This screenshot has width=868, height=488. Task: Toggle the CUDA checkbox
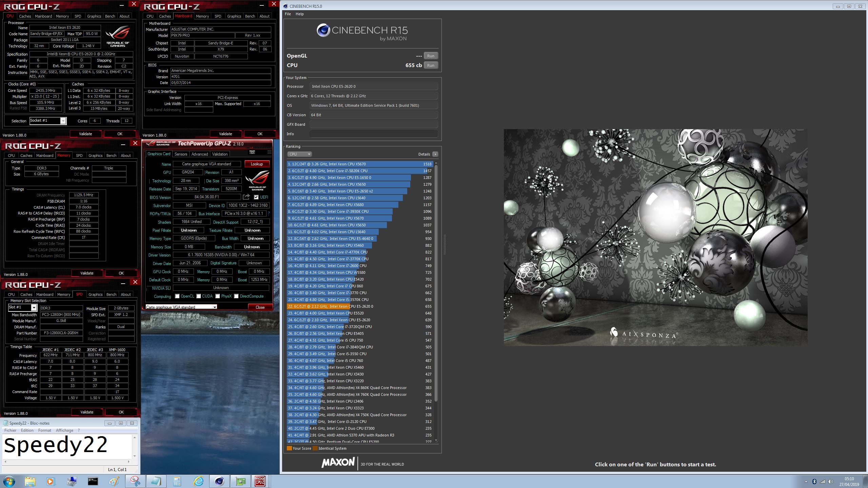point(199,296)
